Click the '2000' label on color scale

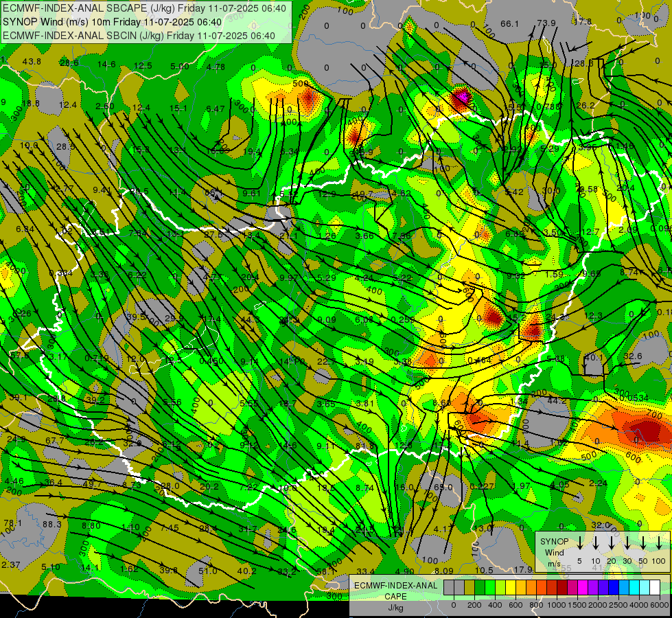tap(597, 605)
